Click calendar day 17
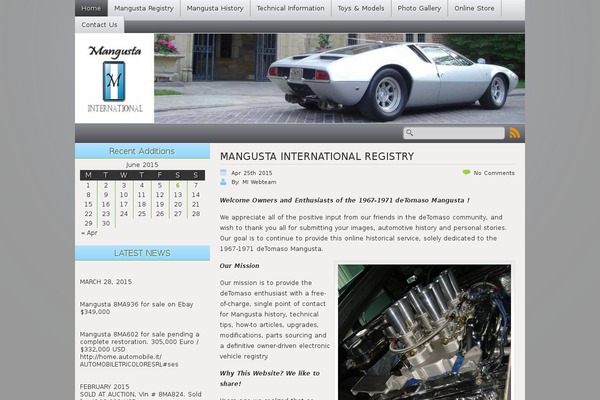This screenshot has width=600, height=400. pyautogui.click(x=124, y=204)
